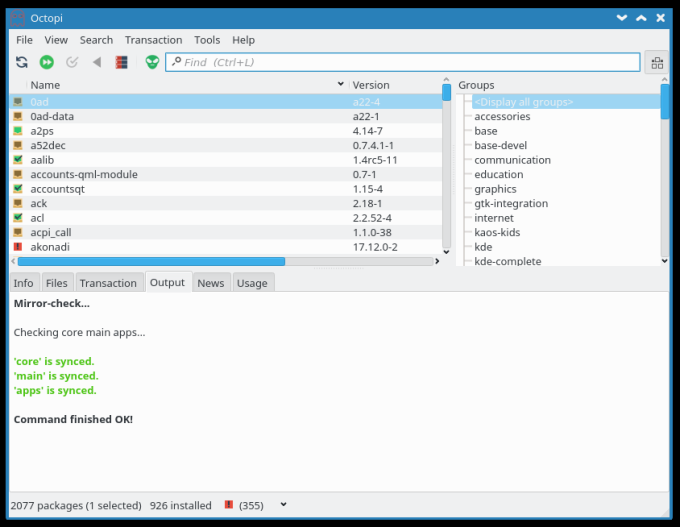Switch to the Files tab
This screenshot has height=527, width=680.
[57, 283]
